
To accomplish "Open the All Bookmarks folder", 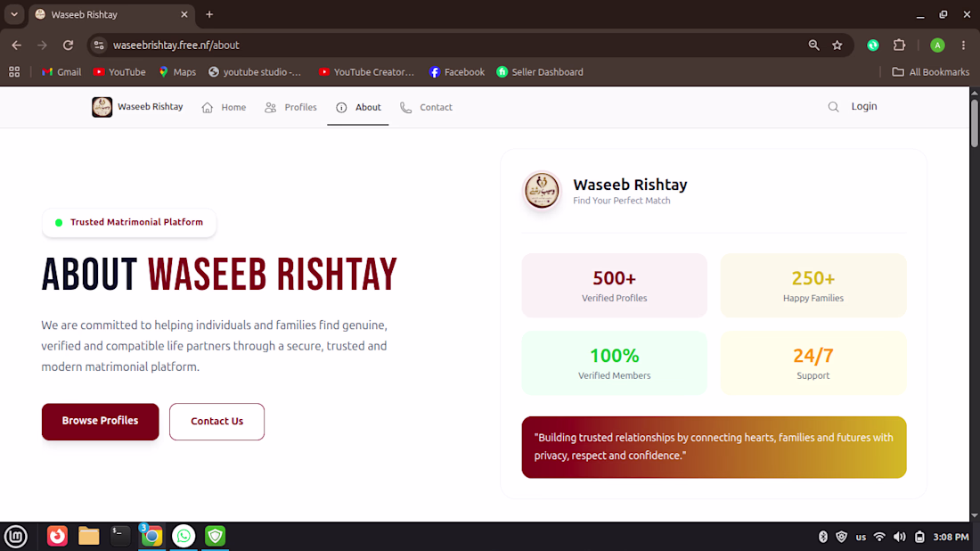I will pos(931,72).
